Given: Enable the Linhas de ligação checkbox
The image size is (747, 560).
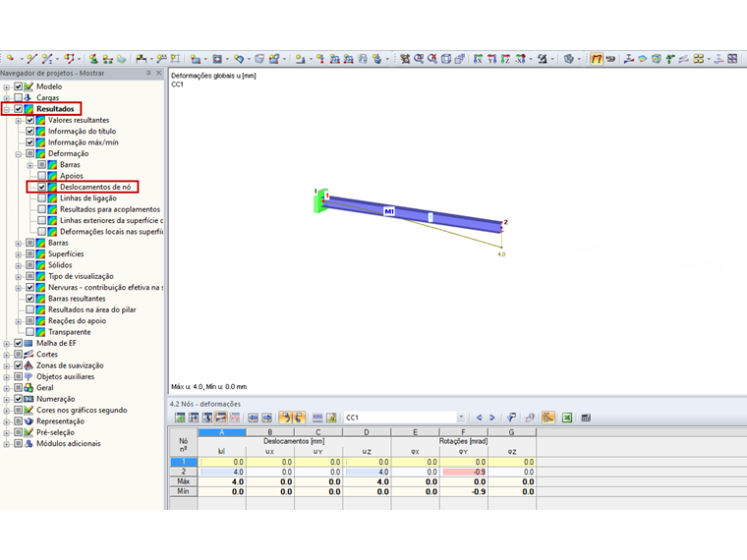Looking at the screenshot, I should coord(42,198).
